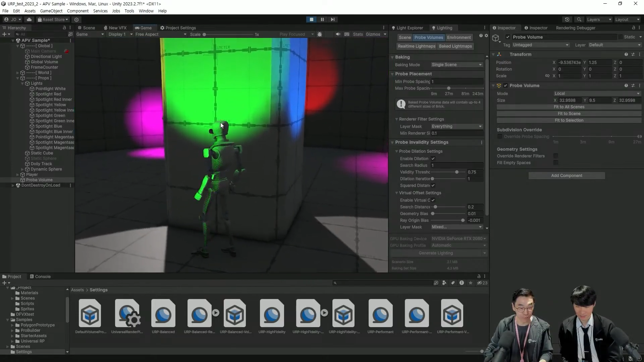Viewport: 644px width, 362px height.
Task: Select the URP-HighFidelity asset thumbnail
Action: 272,314
